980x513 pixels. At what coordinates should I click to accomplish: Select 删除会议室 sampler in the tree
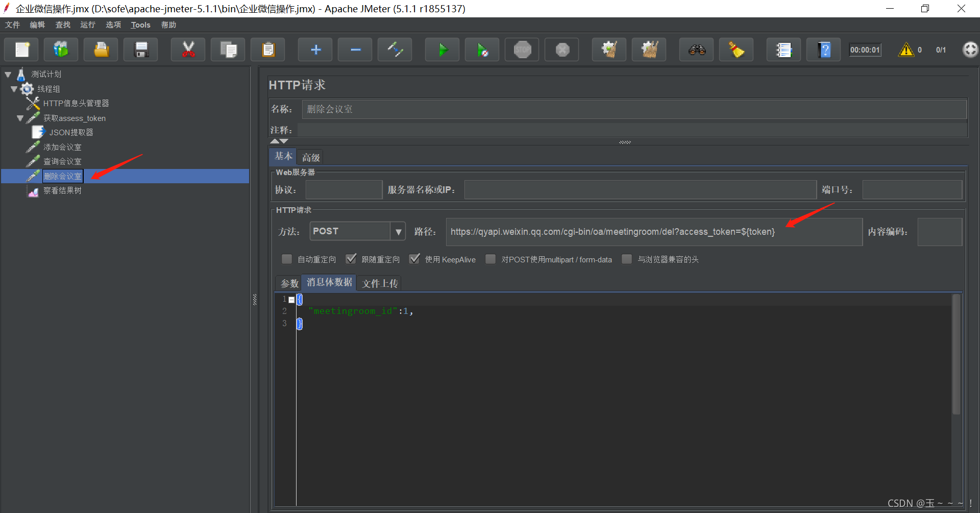62,177
